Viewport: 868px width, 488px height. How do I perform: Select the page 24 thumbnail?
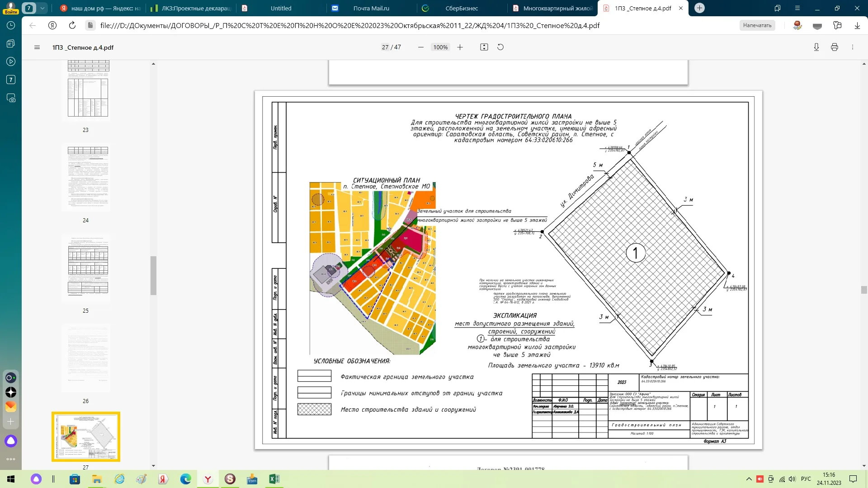[88, 178]
